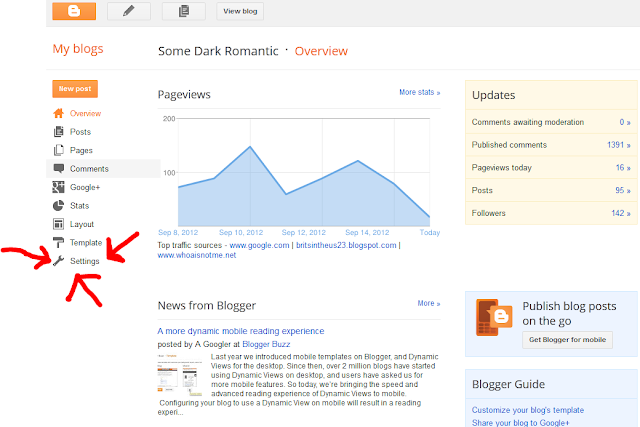Click Get Blogger for mobile button

pos(567,340)
